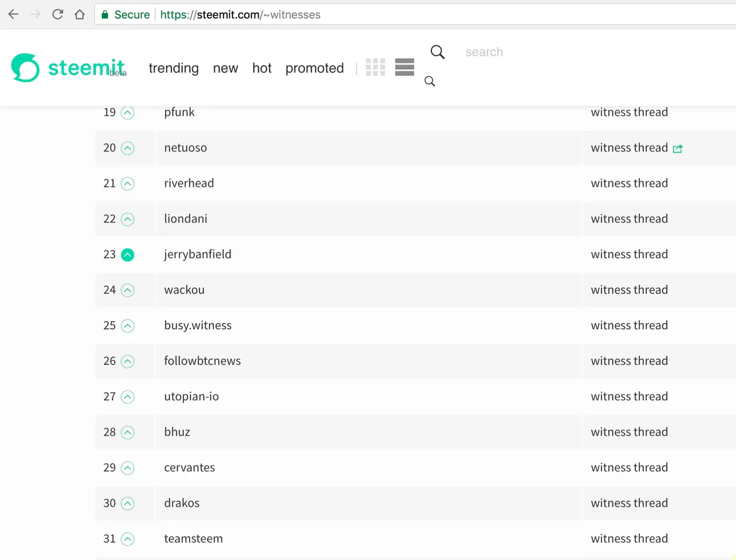736x560 pixels.
Task: Open witness thread for netuoso
Action: click(629, 148)
